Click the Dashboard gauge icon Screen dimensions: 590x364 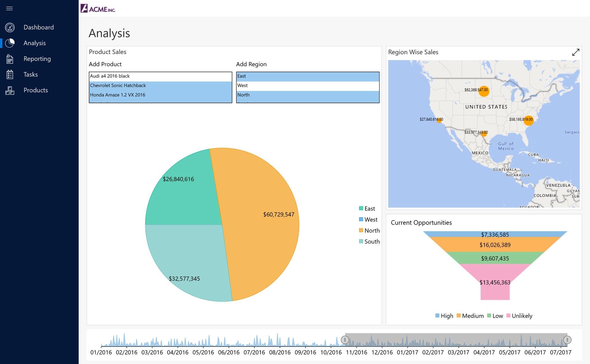tap(10, 27)
